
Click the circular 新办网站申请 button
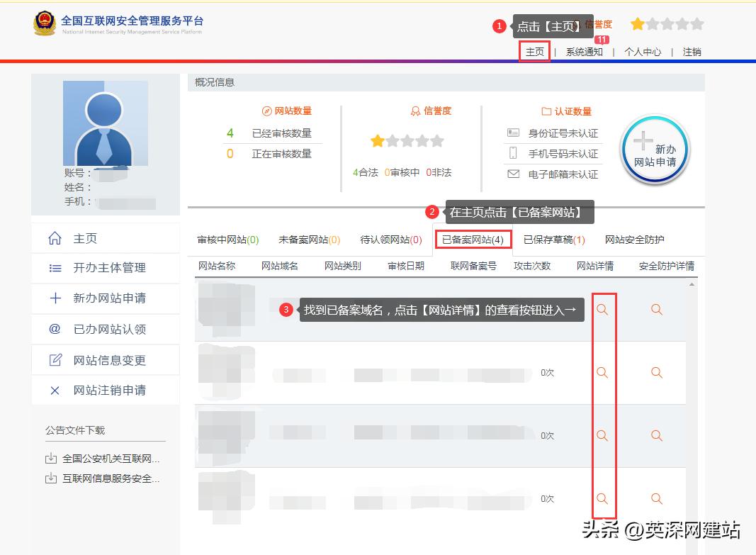pyautogui.click(x=653, y=148)
